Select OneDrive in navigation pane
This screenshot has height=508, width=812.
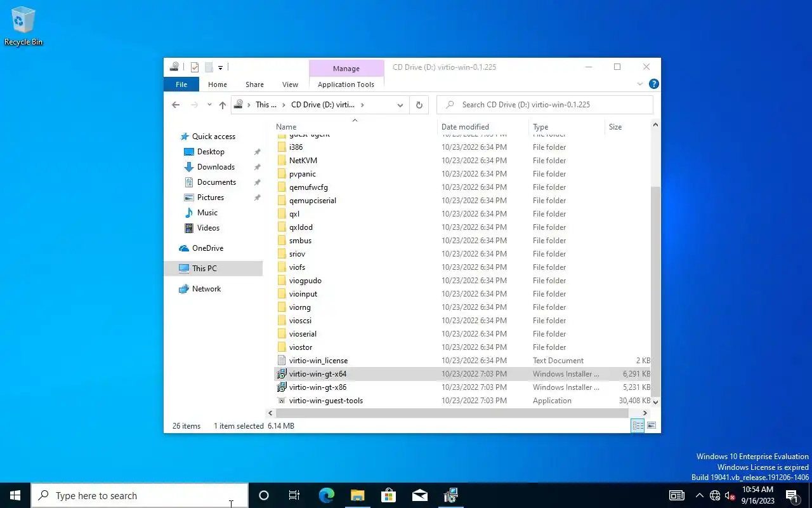click(x=207, y=248)
